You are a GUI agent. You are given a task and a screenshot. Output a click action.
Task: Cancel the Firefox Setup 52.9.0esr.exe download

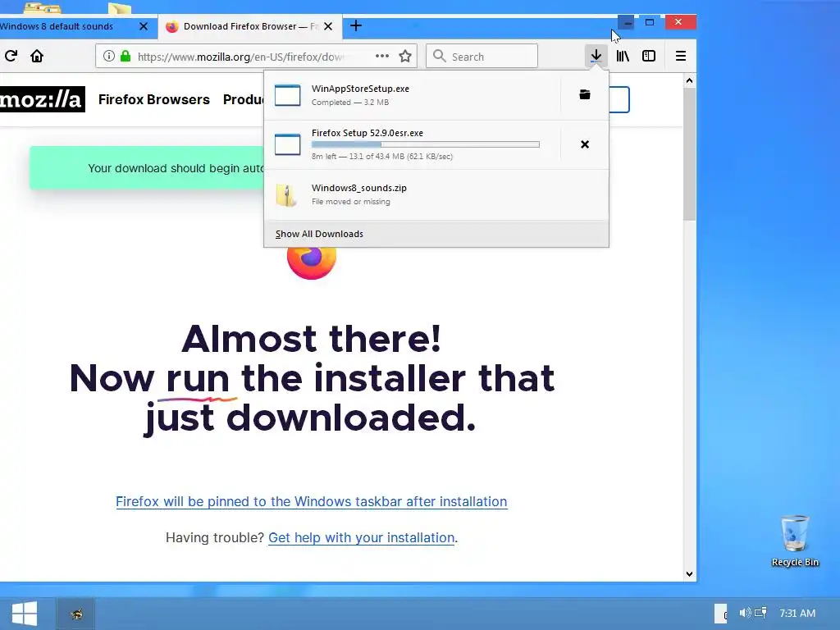[x=584, y=144]
